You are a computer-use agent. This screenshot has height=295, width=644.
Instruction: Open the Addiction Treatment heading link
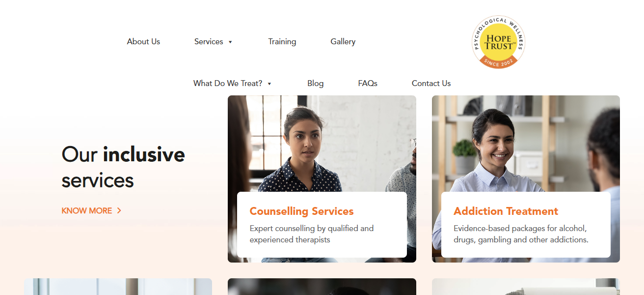(x=506, y=211)
